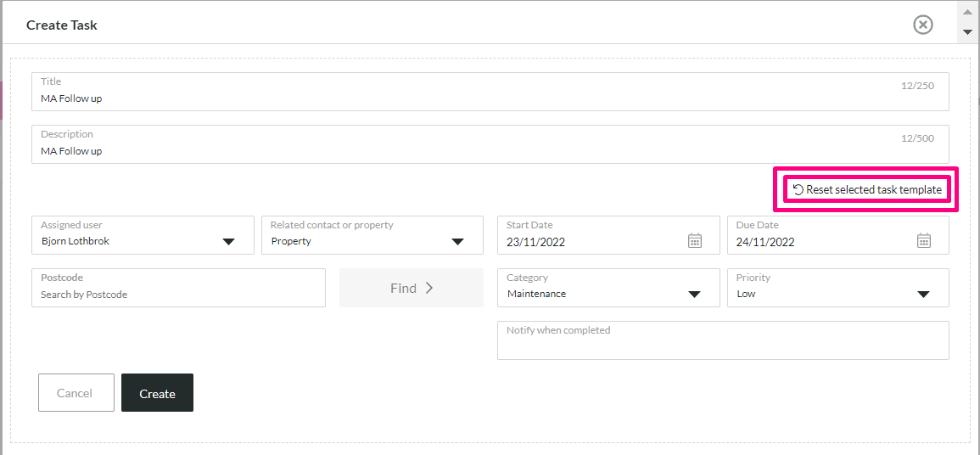The image size is (980, 455).
Task: Click the Cancel button
Action: pos(76,392)
